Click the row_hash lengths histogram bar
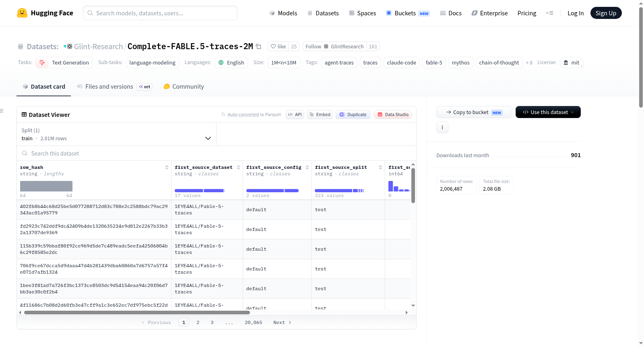 pyautogui.click(x=46, y=186)
